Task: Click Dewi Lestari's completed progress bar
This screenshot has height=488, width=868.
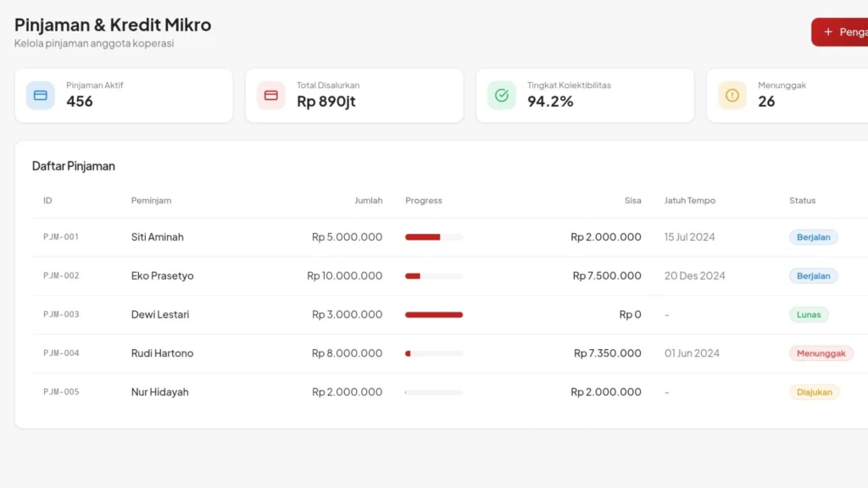Action: pos(434,314)
